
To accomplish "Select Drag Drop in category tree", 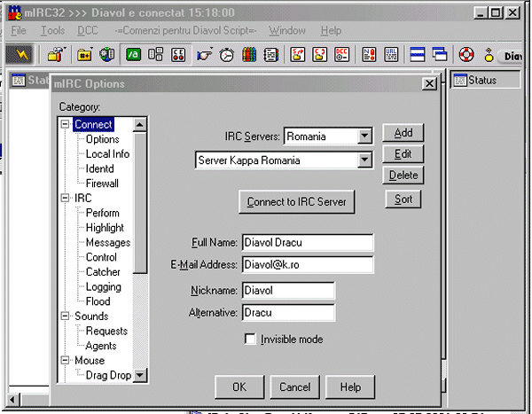I will 108,375.
